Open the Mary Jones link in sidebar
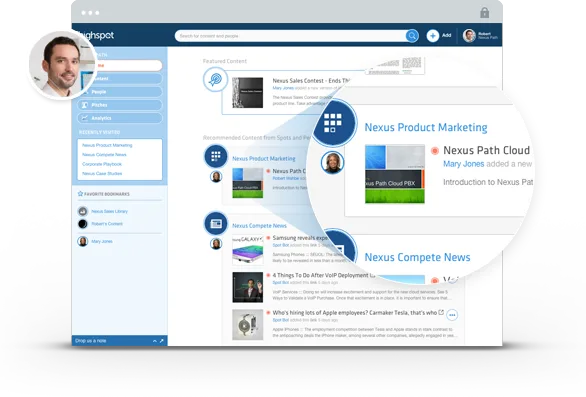The image size is (586, 397). tap(102, 241)
